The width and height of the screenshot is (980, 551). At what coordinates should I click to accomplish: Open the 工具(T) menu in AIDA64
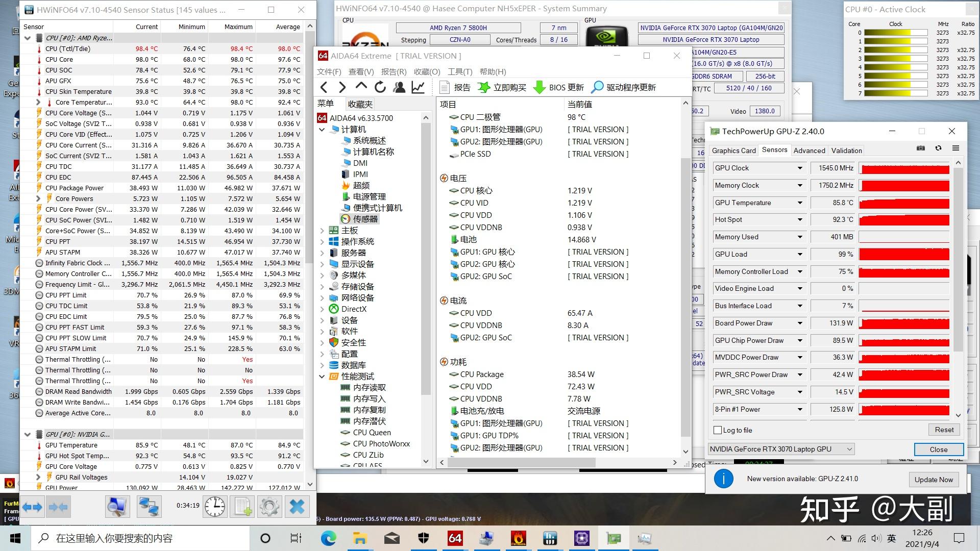pyautogui.click(x=460, y=71)
